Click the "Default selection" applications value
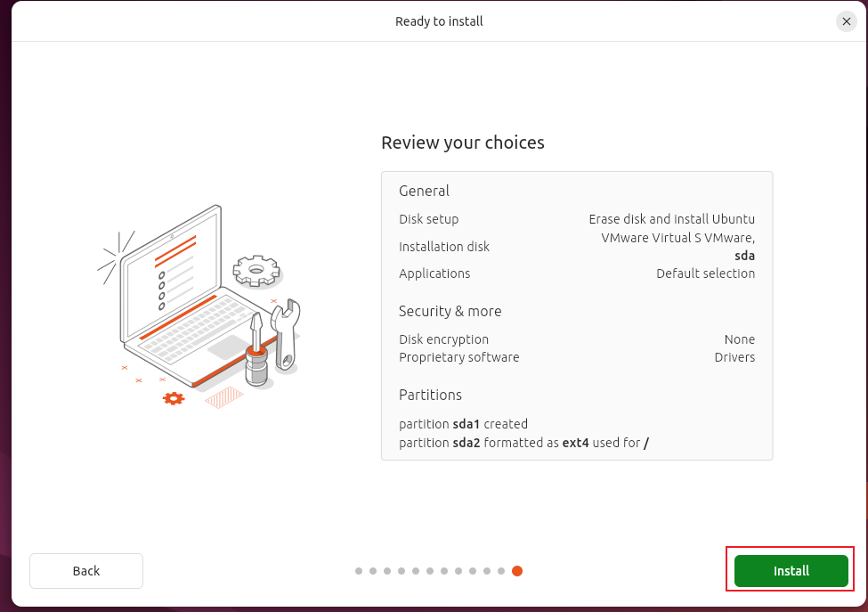This screenshot has height=612, width=868. pyautogui.click(x=705, y=273)
